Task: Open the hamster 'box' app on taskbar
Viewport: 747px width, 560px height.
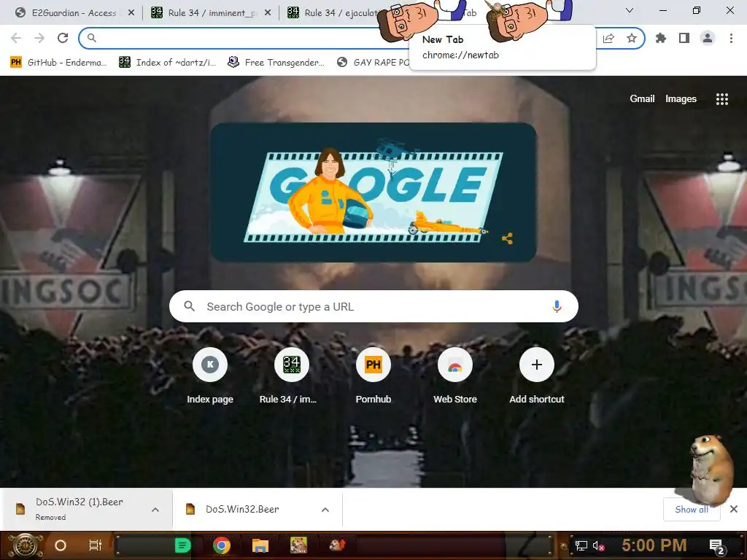Action: click(x=298, y=545)
